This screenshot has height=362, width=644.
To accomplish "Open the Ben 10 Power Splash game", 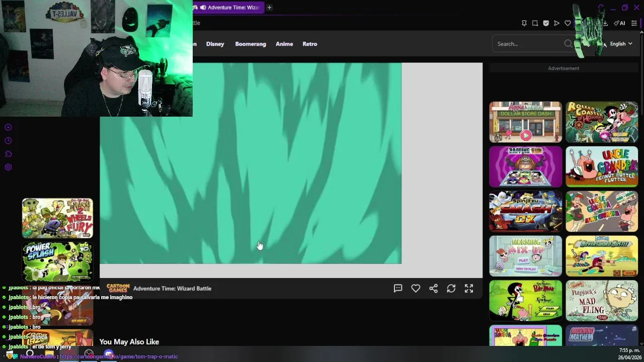I will tap(57, 261).
